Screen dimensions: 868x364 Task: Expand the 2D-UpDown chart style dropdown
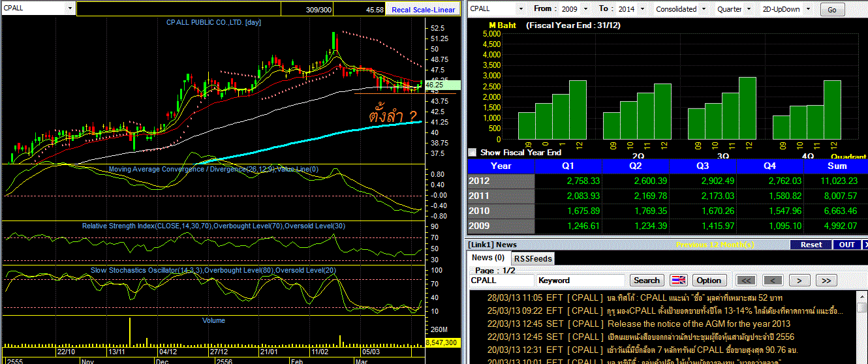tap(807, 9)
